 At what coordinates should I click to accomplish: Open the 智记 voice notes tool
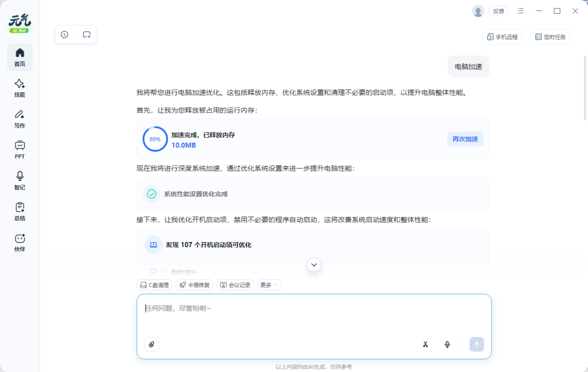tap(20, 180)
